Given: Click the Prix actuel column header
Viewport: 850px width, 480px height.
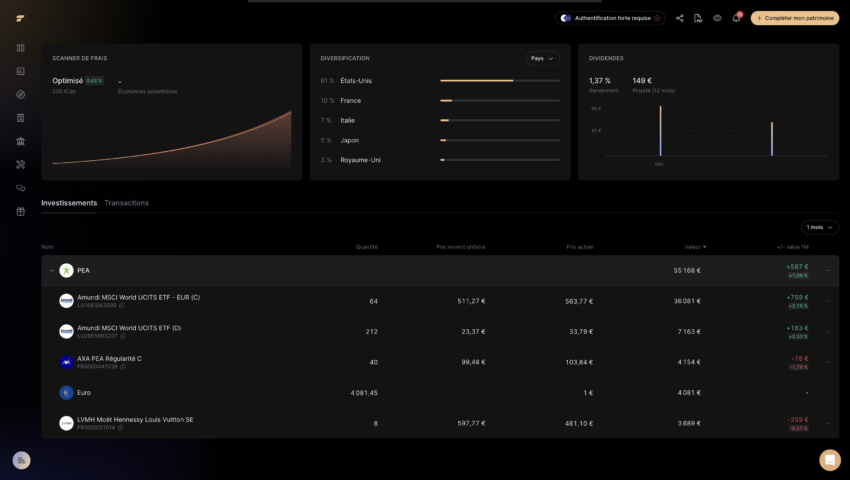Looking at the screenshot, I should tap(579, 247).
